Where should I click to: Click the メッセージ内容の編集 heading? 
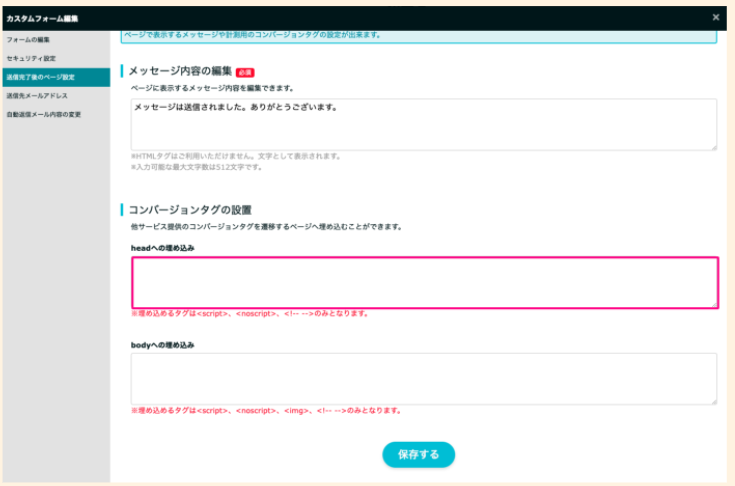pos(180,72)
